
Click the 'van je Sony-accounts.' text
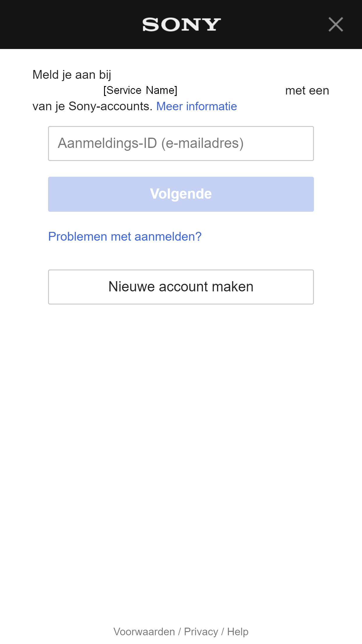tap(92, 106)
